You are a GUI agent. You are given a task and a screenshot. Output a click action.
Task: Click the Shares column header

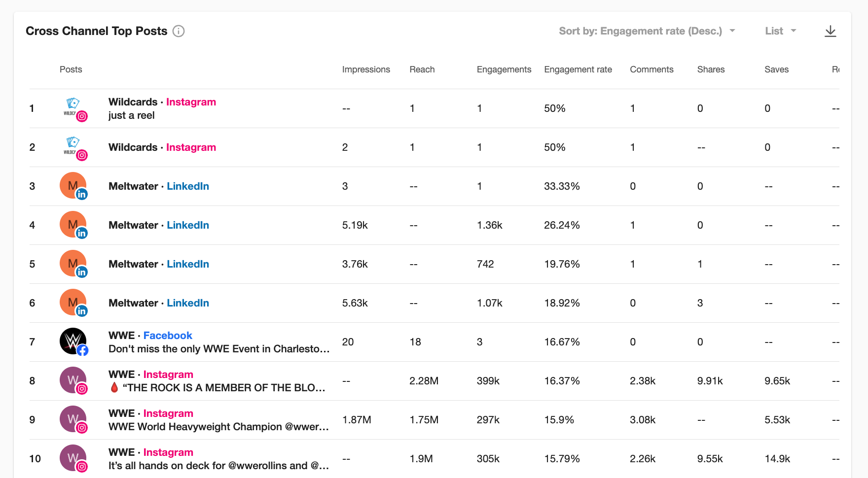coord(711,69)
